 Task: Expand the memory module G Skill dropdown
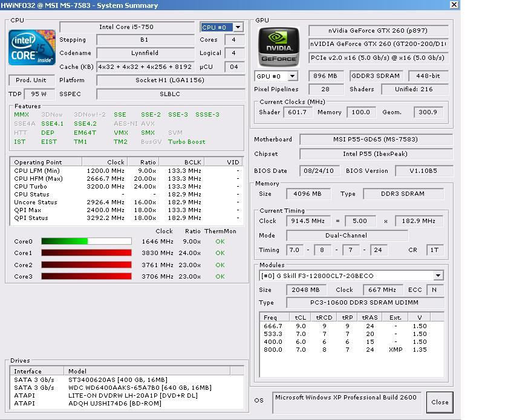[438, 276]
